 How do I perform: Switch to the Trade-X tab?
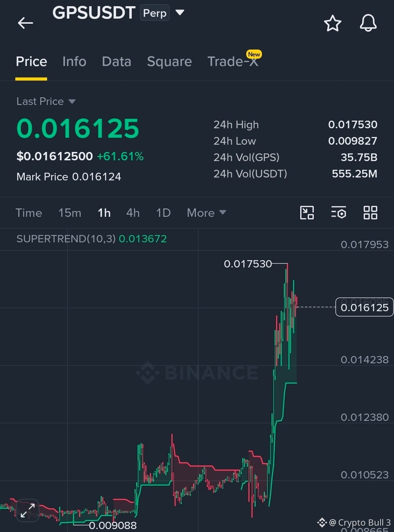pyautogui.click(x=233, y=61)
